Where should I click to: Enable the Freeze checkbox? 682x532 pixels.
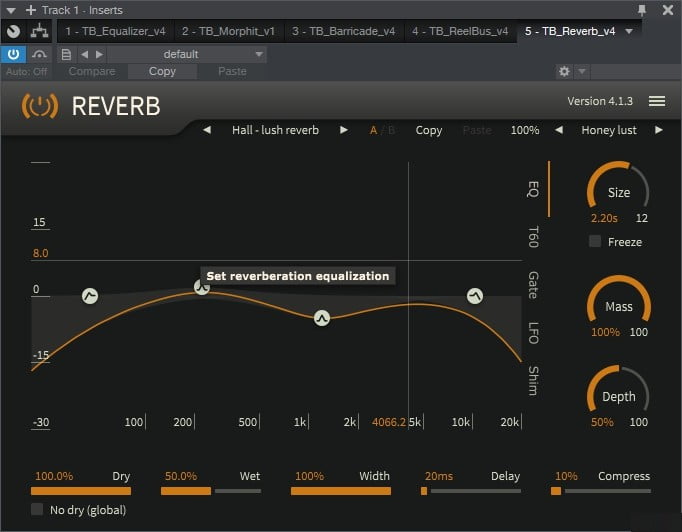(x=595, y=241)
